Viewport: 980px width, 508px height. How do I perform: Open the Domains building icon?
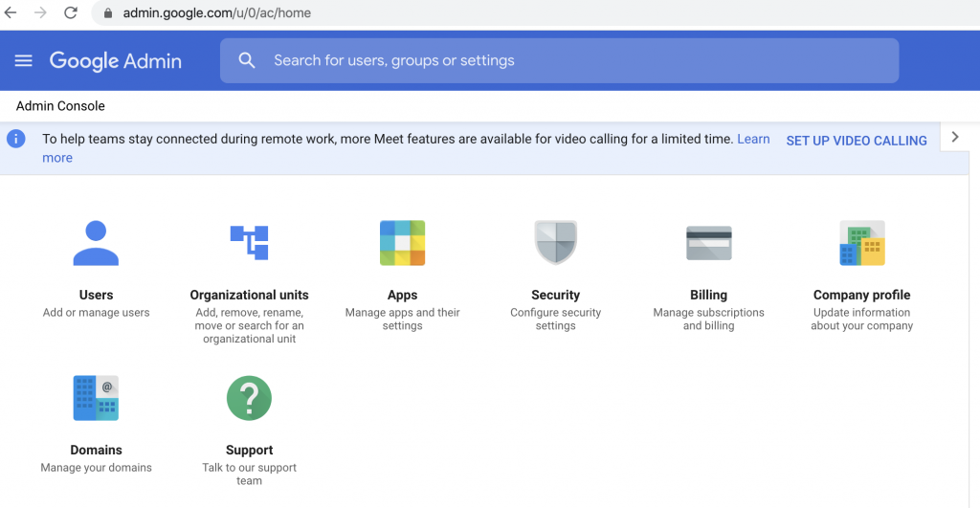96,398
